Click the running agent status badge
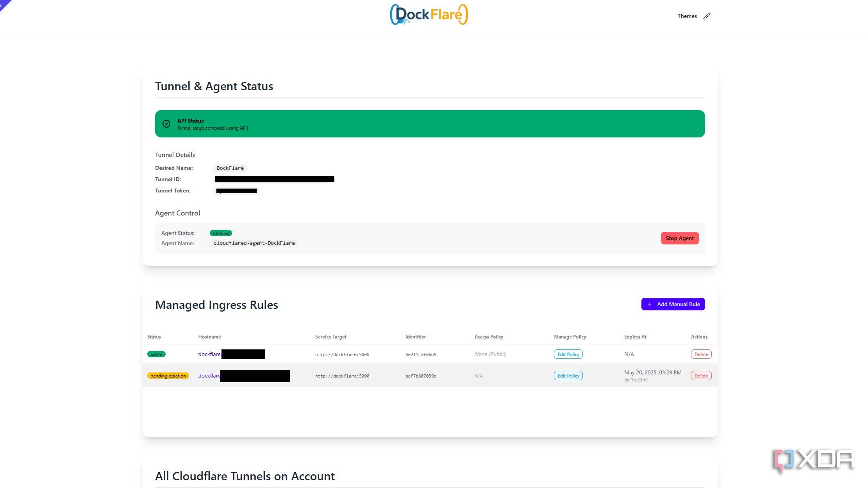Screen dimensions: 868x488 [221, 233]
